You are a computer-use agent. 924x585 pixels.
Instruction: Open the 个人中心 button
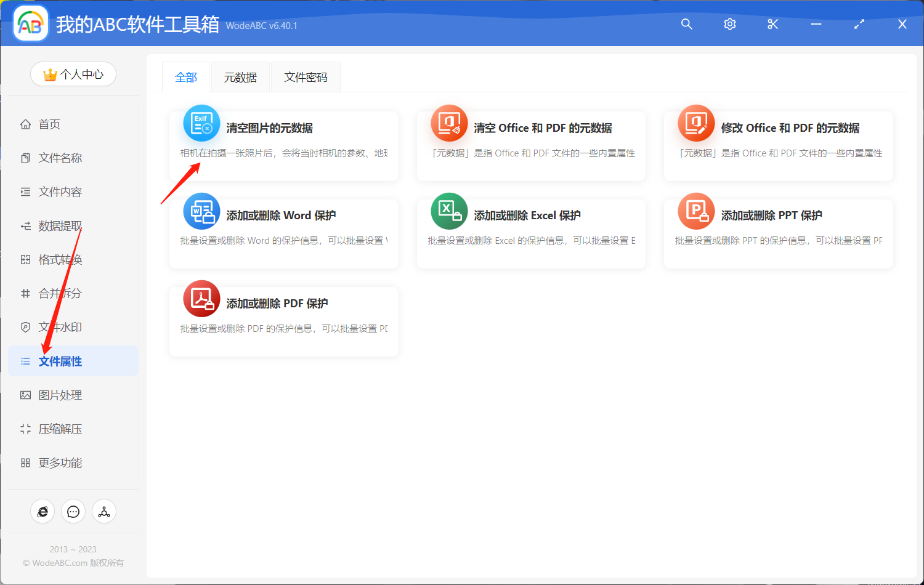tap(73, 74)
